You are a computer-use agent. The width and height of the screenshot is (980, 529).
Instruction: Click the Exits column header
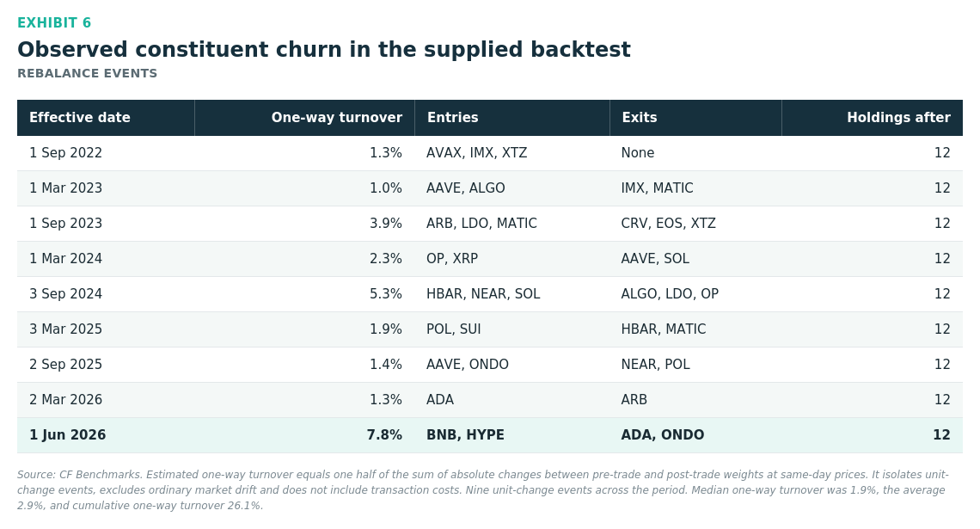tap(639, 118)
